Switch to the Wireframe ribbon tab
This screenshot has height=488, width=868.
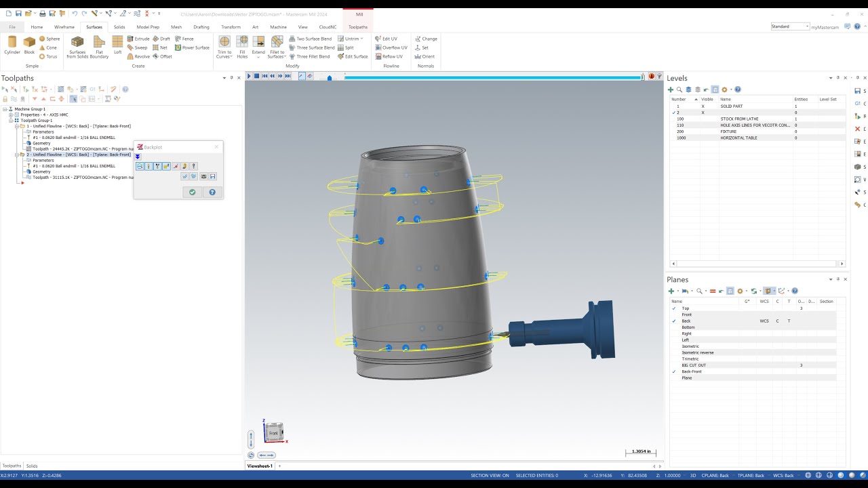pos(64,27)
